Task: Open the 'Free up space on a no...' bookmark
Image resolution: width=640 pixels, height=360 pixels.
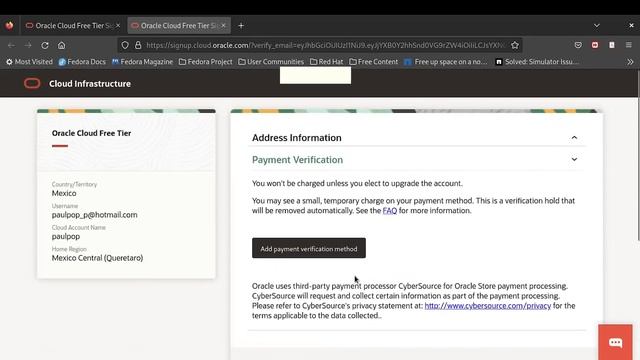Action: pos(446,62)
